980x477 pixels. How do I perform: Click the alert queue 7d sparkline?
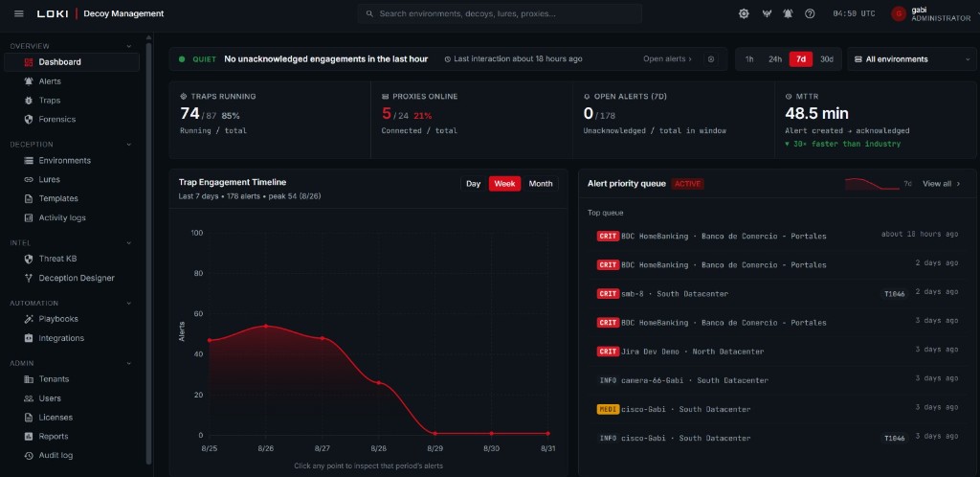pyautogui.click(x=872, y=184)
